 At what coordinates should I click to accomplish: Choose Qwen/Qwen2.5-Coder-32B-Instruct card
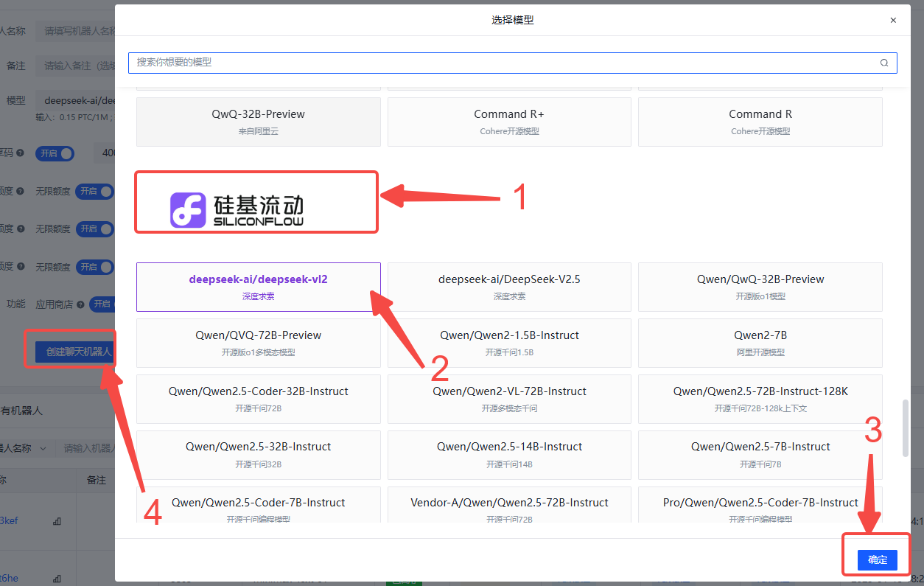[x=259, y=399]
